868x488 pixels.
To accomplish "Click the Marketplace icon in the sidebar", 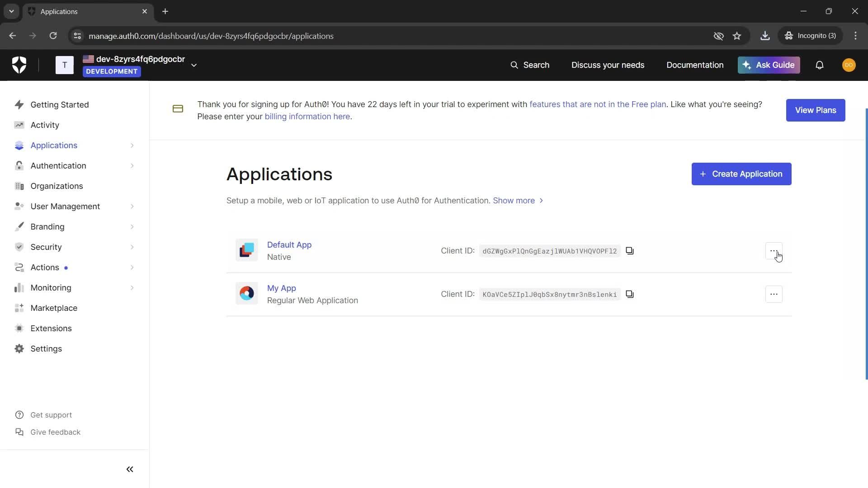I will [19, 308].
